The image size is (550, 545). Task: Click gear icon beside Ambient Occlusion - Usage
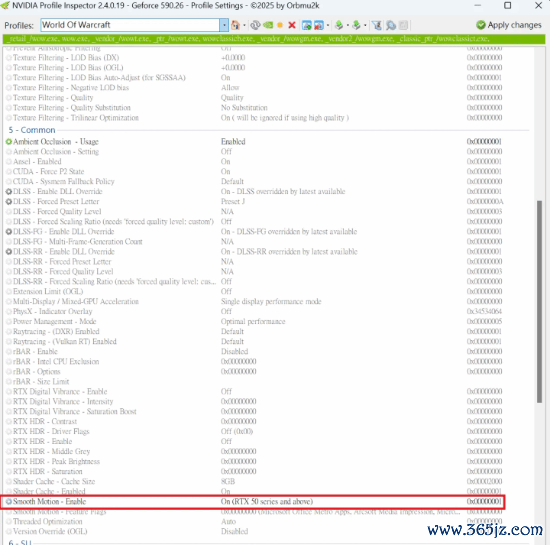tap(9, 142)
